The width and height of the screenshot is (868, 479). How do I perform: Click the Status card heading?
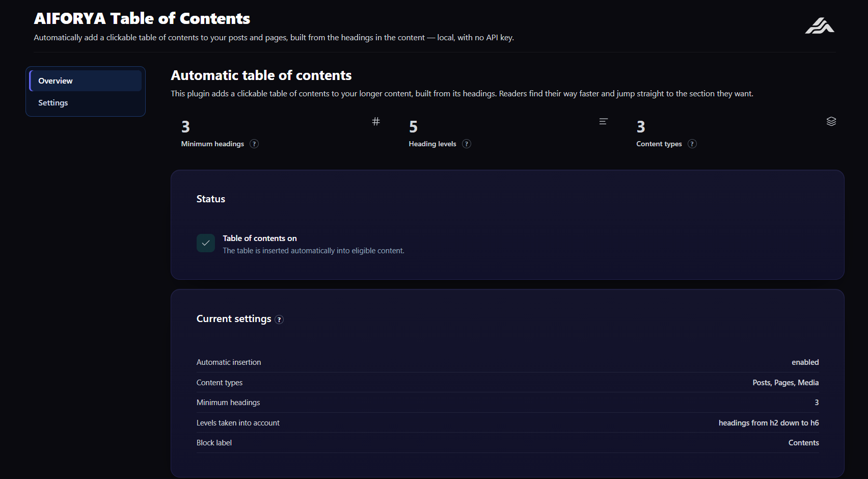211,199
